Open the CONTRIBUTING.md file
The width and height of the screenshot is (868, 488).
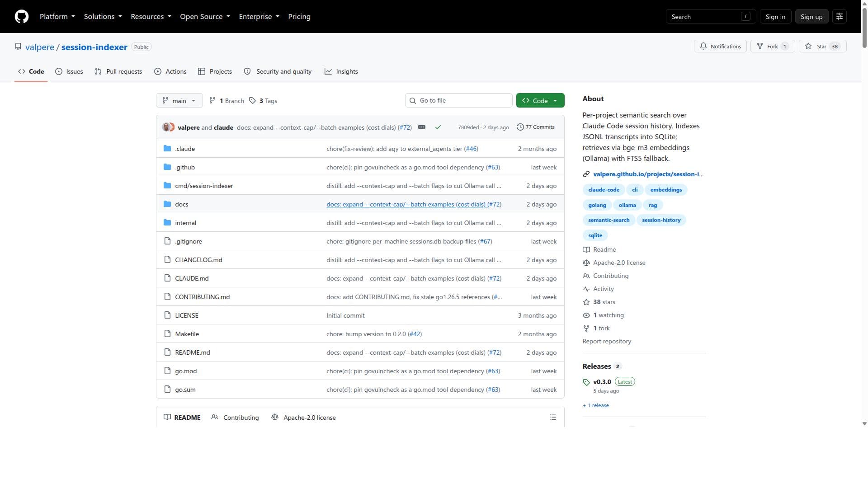click(x=202, y=297)
